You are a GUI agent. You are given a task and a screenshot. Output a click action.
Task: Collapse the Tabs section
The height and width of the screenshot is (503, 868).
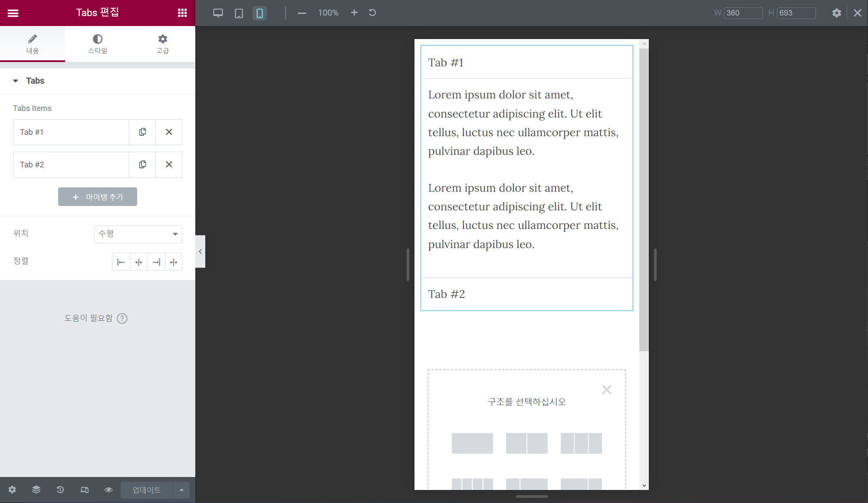click(x=16, y=81)
